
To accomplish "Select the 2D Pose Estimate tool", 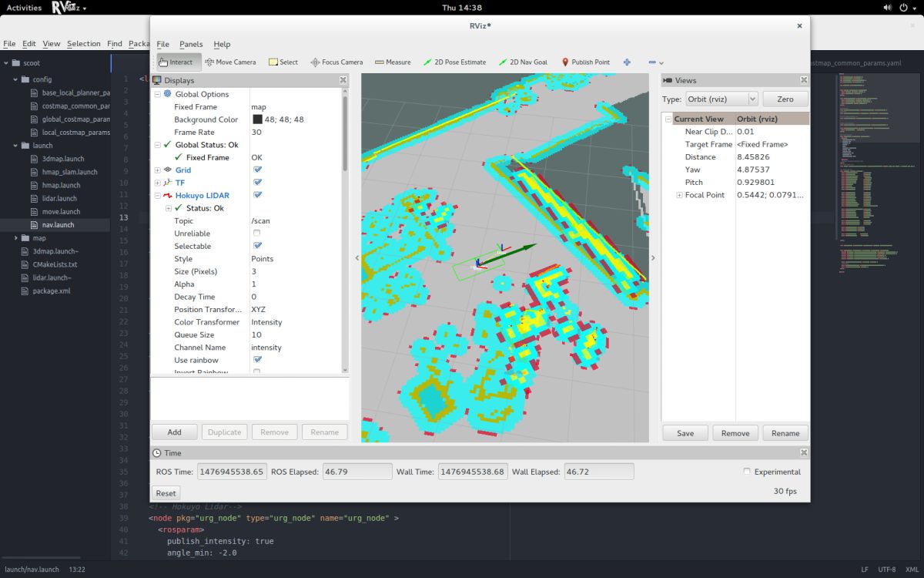I will tap(454, 62).
